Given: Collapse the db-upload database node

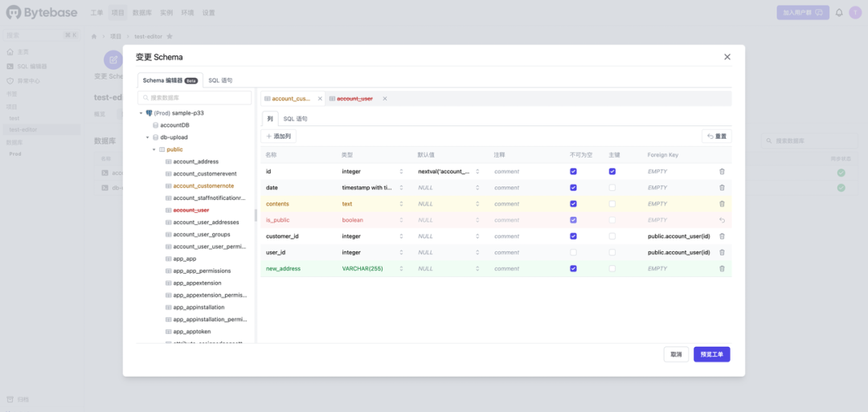Looking at the screenshot, I should (x=147, y=137).
